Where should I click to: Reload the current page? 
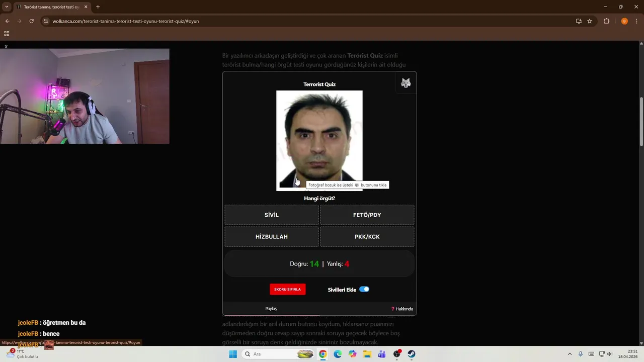[31, 21]
